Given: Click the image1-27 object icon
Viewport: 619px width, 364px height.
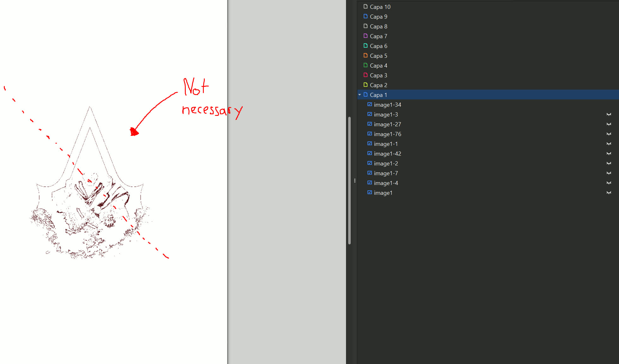Looking at the screenshot, I should 370,124.
